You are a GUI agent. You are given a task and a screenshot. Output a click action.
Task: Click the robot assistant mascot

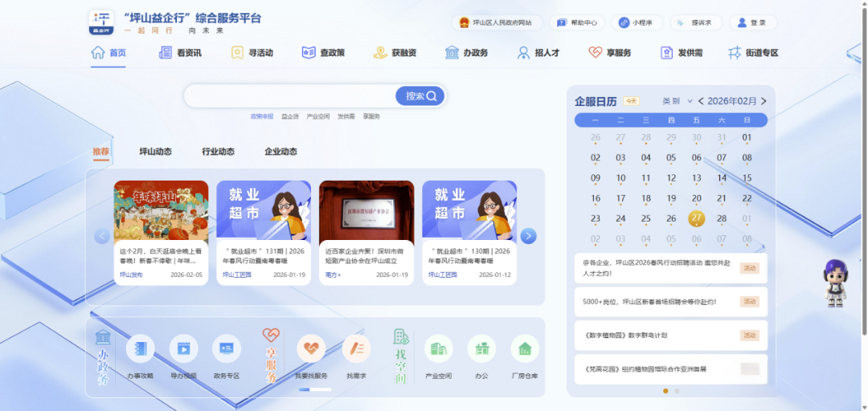click(x=837, y=282)
